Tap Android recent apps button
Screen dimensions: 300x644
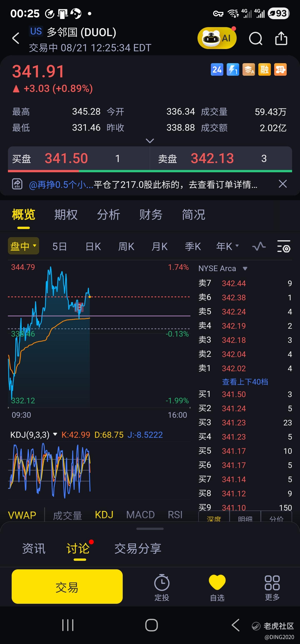pyautogui.click(x=68, y=625)
